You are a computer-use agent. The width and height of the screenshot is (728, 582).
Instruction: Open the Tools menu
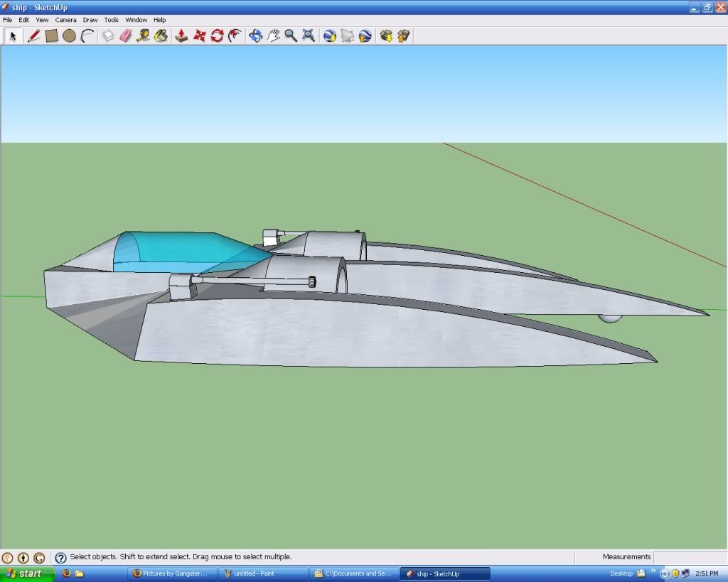click(112, 20)
